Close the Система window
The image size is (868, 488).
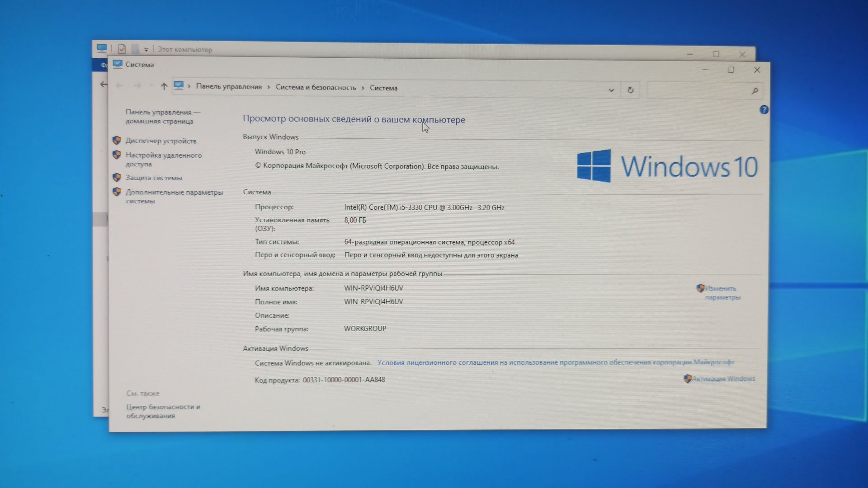pyautogui.click(x=757, y=70)
